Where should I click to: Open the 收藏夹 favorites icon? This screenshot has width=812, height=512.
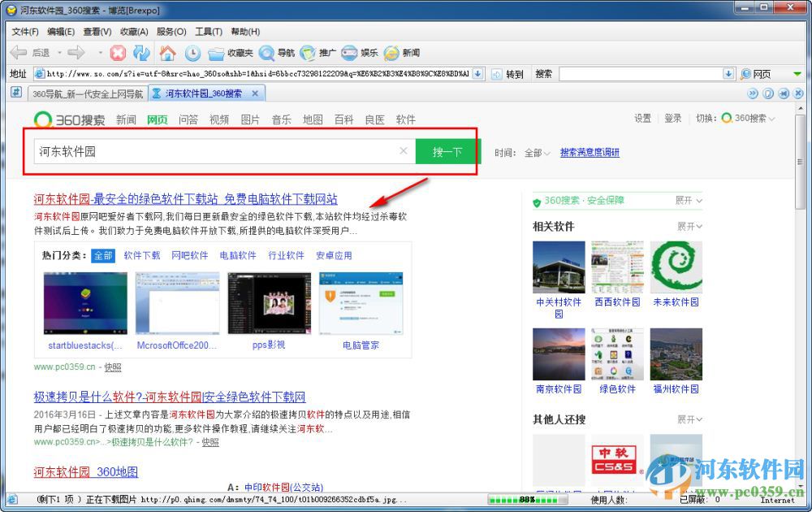tap(228, 53)
